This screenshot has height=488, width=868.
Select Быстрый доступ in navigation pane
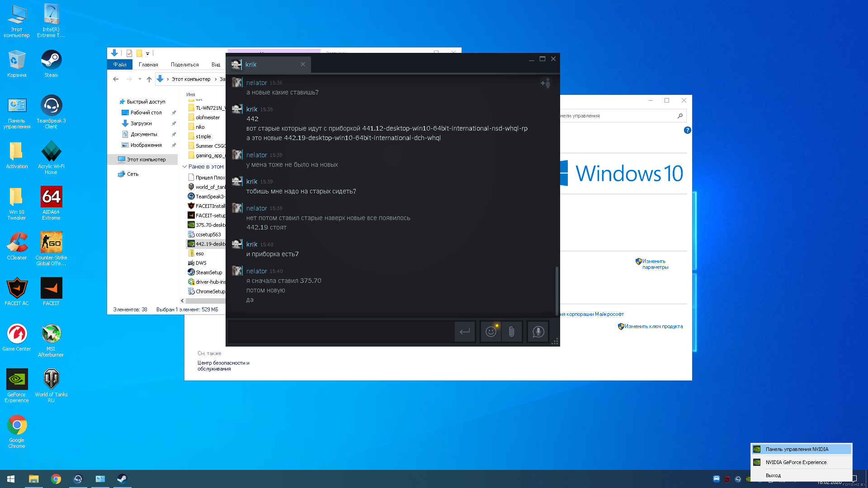[142, 102]
